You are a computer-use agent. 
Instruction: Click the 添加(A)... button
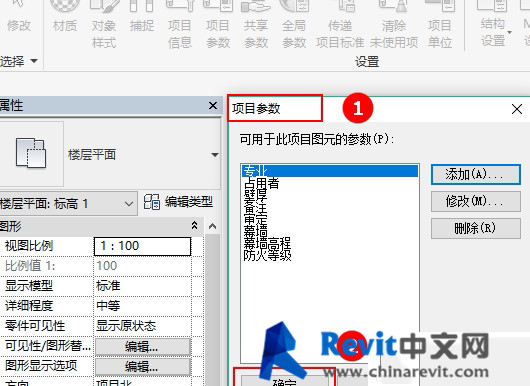476,174
